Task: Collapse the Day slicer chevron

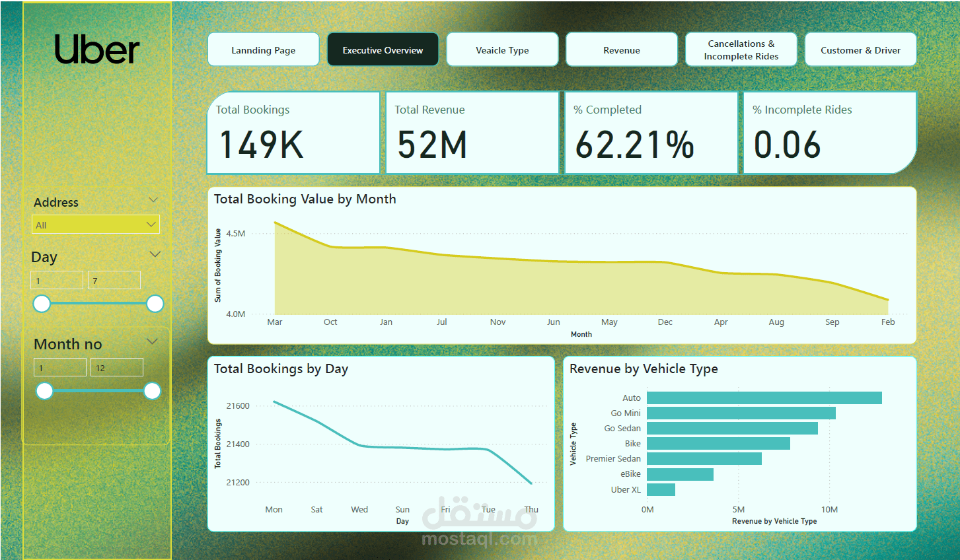Action: tap(155, 254)
